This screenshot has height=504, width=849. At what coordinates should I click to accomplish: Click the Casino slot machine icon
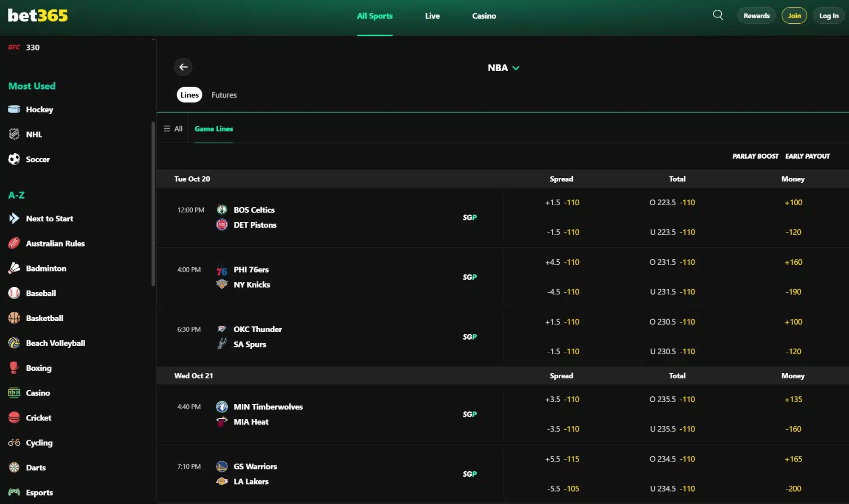(14, 392)
